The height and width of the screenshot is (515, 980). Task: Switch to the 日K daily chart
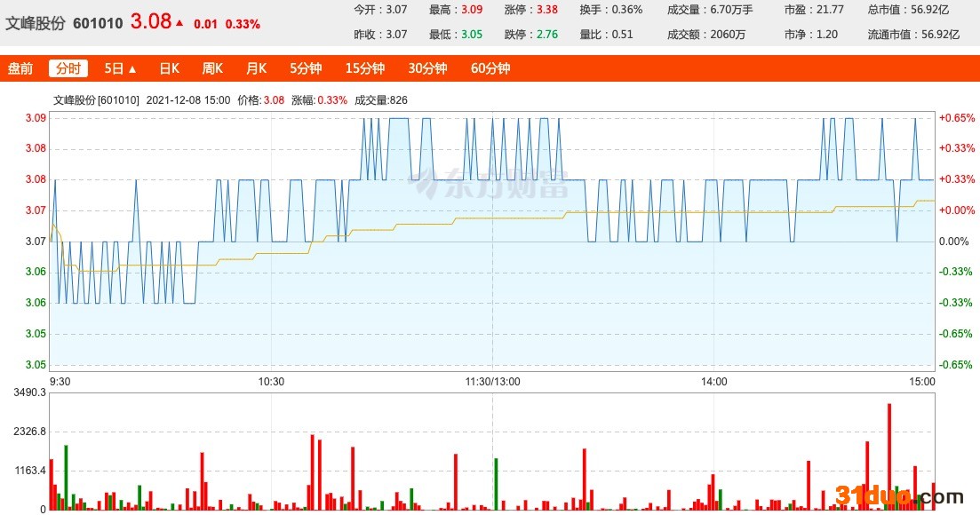click(169, 68)
